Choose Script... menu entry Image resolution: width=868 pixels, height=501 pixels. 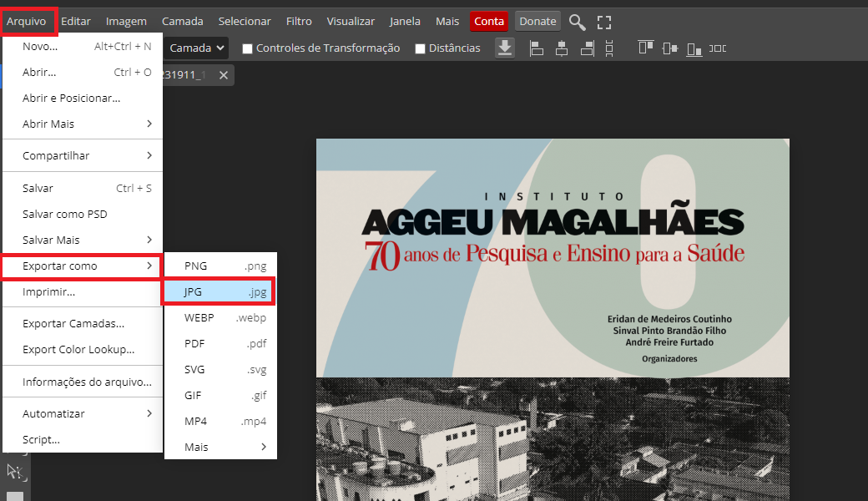click(x=83, y=439)
